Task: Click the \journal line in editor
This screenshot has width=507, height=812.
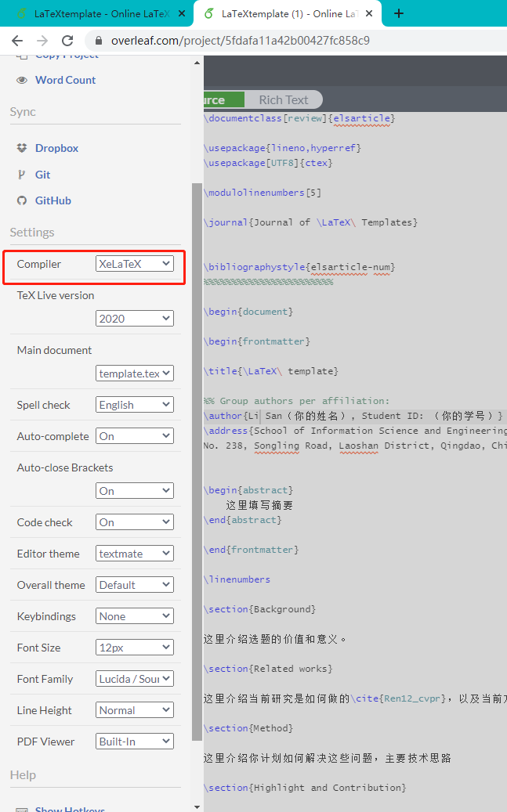Action: click(310, 222)
